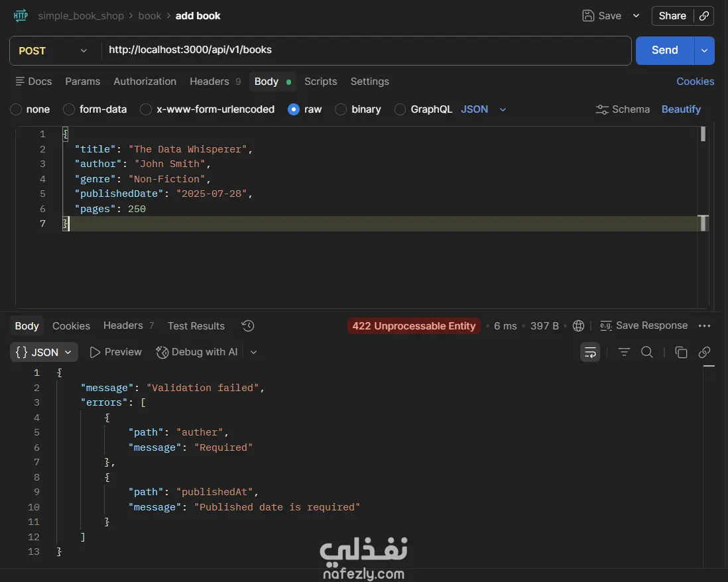This screenshot has height=582, width=728.
Task: Select the form-data body option
Action: [x=69, y=109]
